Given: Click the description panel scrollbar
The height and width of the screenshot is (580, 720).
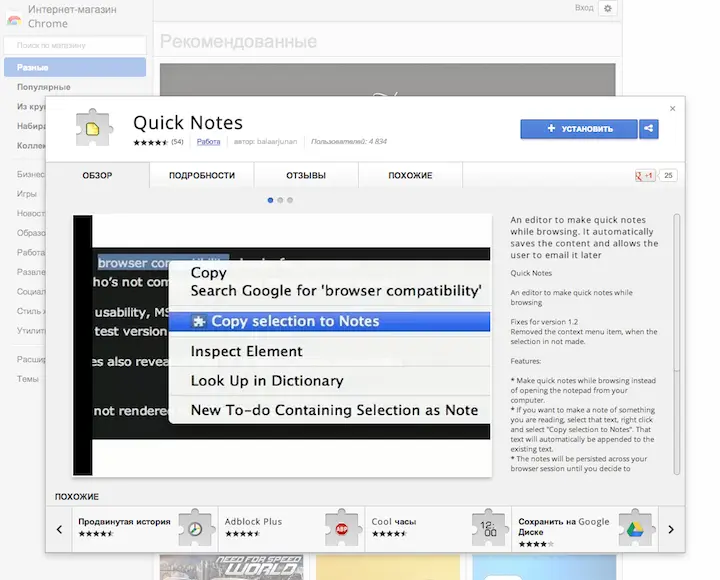Looking at the screenshot, I should [676, 344].
